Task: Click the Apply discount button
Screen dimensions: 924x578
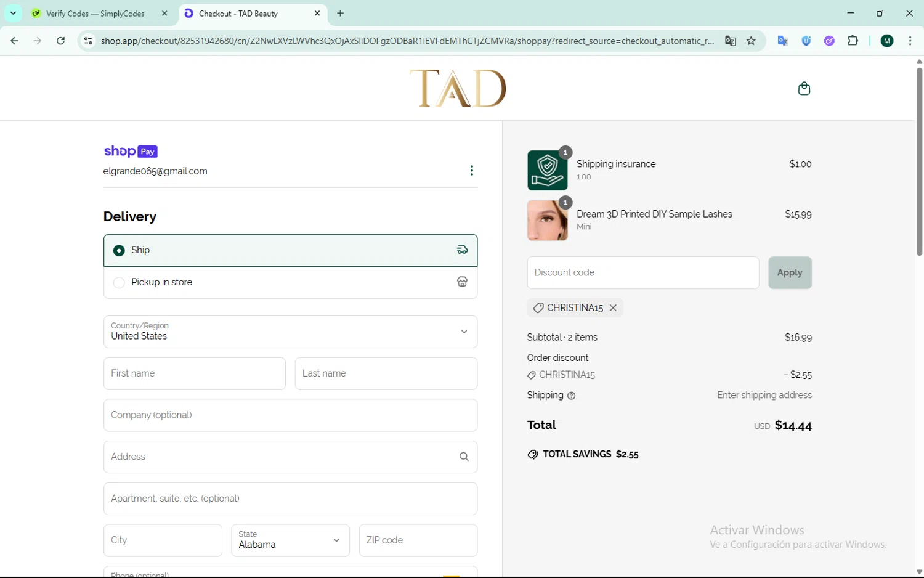Action: tap(790, 272)
